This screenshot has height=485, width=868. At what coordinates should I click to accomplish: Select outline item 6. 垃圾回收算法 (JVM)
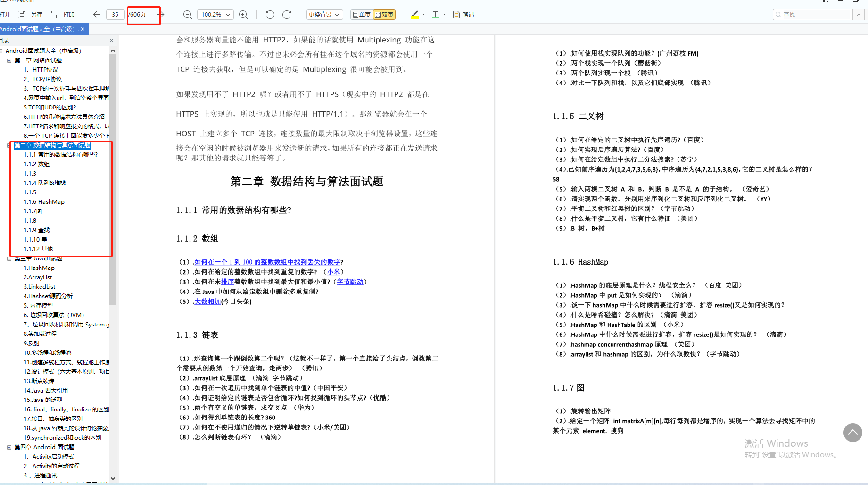[x=54, y=315]
